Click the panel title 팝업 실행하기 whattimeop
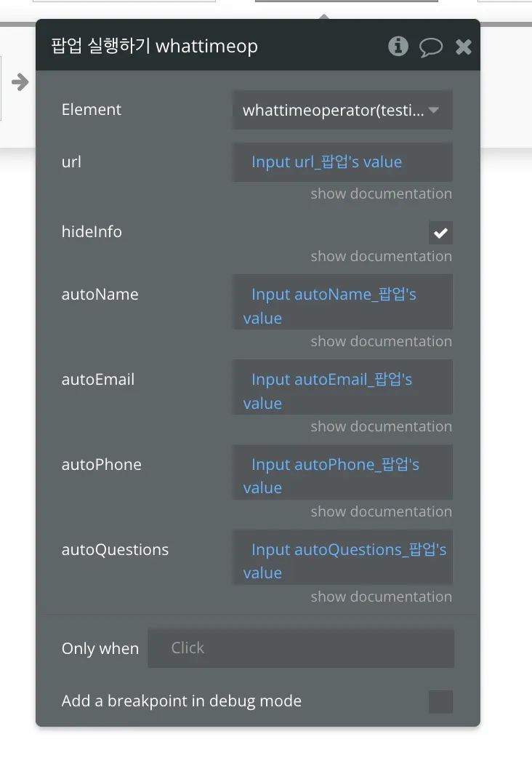The image size is (532, 758). coord(154,47)
